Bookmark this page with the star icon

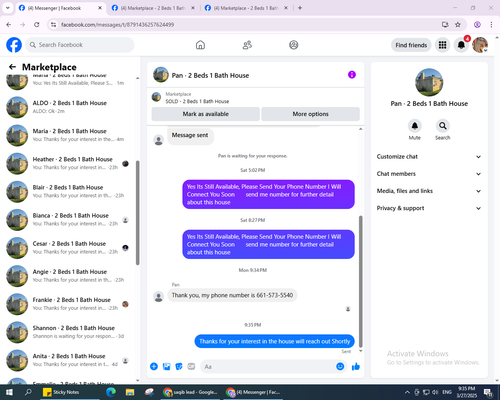[458, 24]
